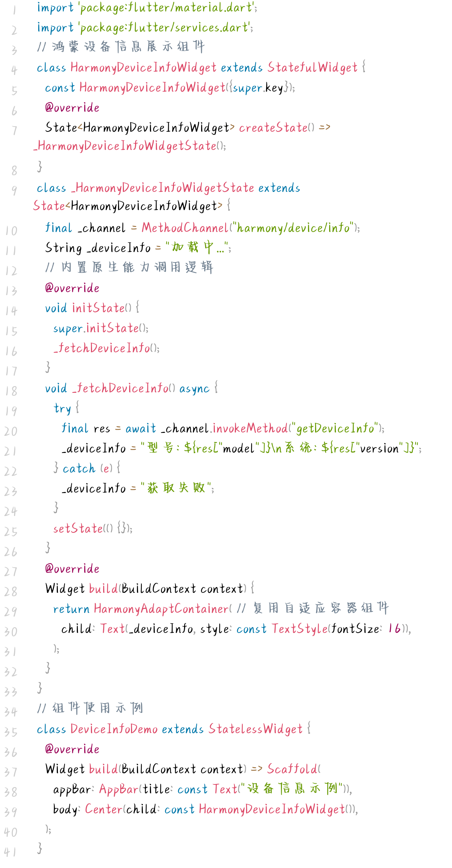
Task: Click line number 41 in the gutter
Action: point(11,852)
